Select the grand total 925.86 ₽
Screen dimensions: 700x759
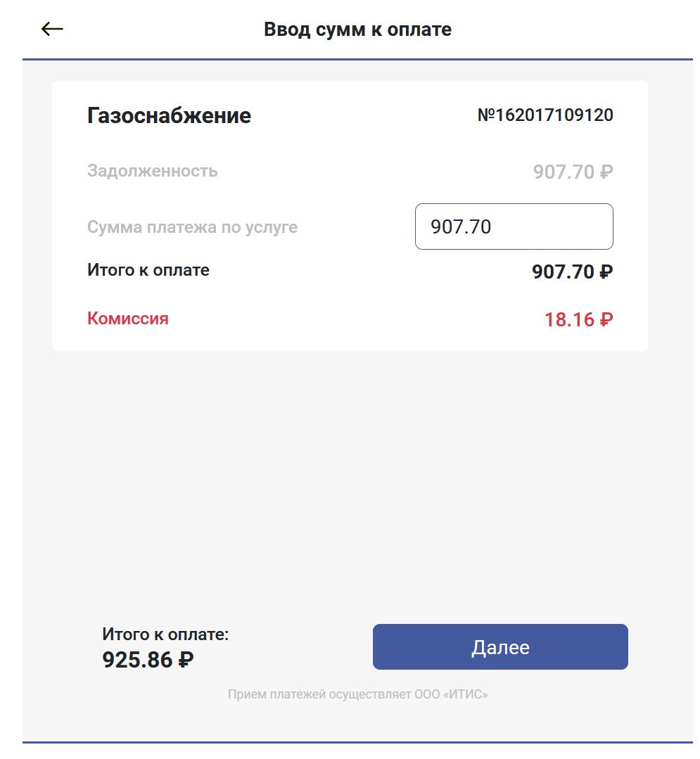tap(148, 660)
